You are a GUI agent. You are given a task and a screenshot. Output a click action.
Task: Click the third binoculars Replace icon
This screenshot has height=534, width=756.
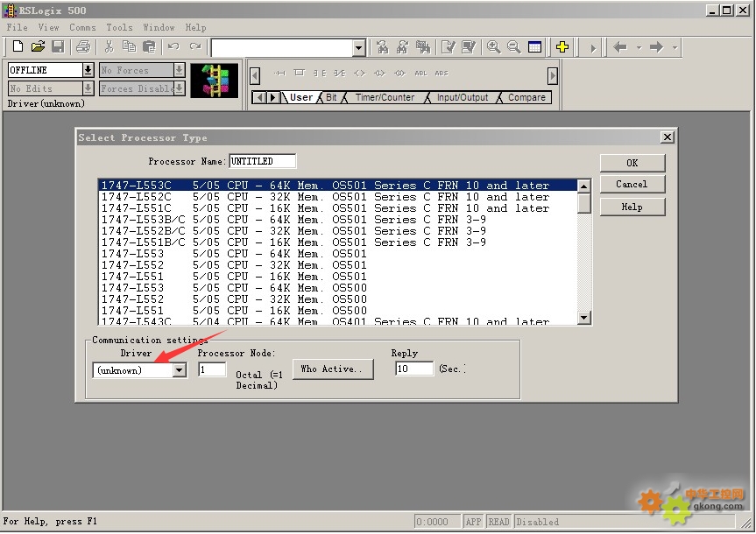[423, 46]
